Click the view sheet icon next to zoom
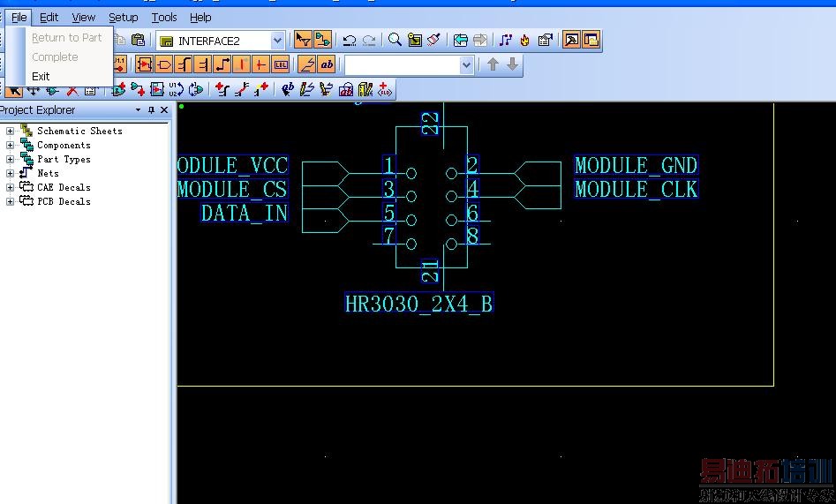The width and height of the screenshot is (836, 504). click(414, 40)
